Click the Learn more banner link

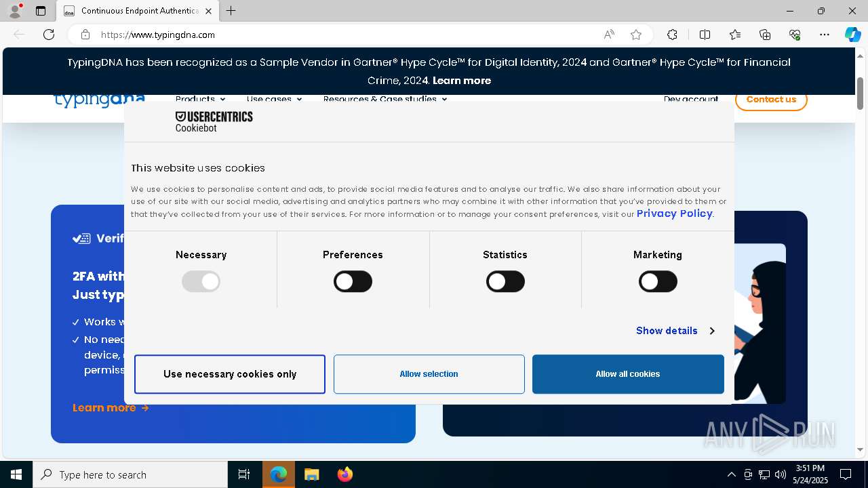tap(462, 80)
